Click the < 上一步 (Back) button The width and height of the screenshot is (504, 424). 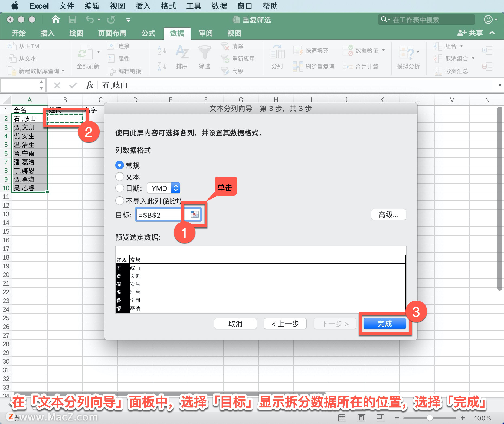[x=285, y=324]
